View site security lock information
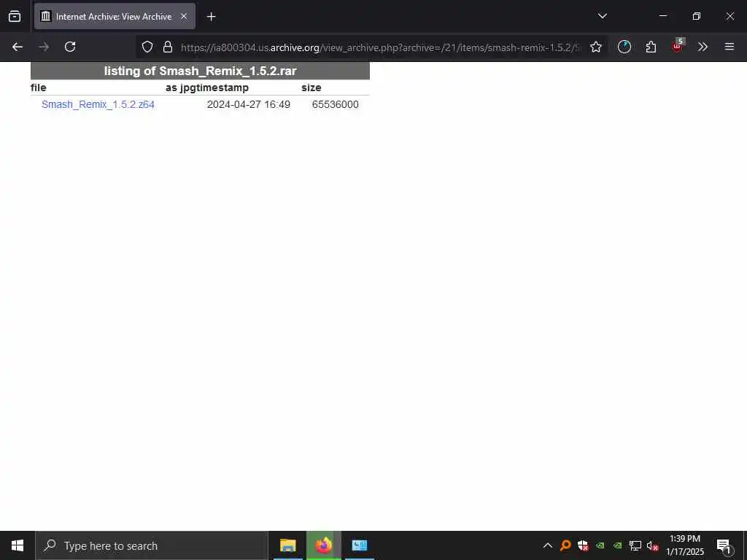 (168, 47)
